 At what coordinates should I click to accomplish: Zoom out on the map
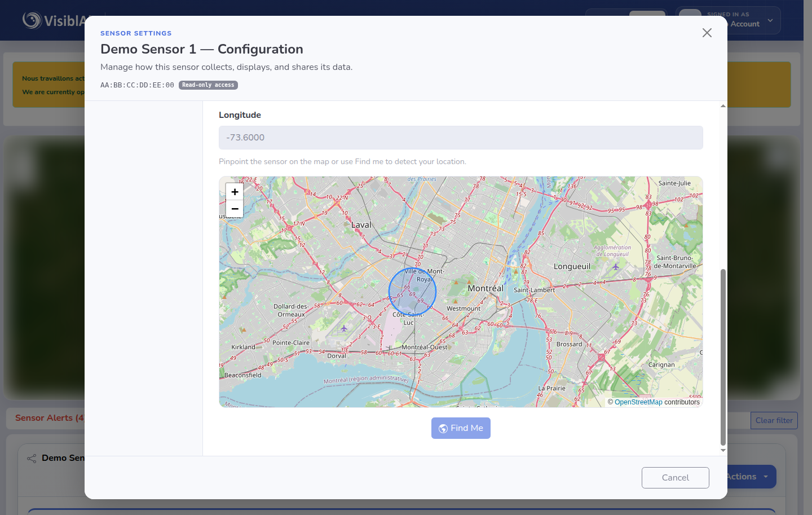pos(235,209)
